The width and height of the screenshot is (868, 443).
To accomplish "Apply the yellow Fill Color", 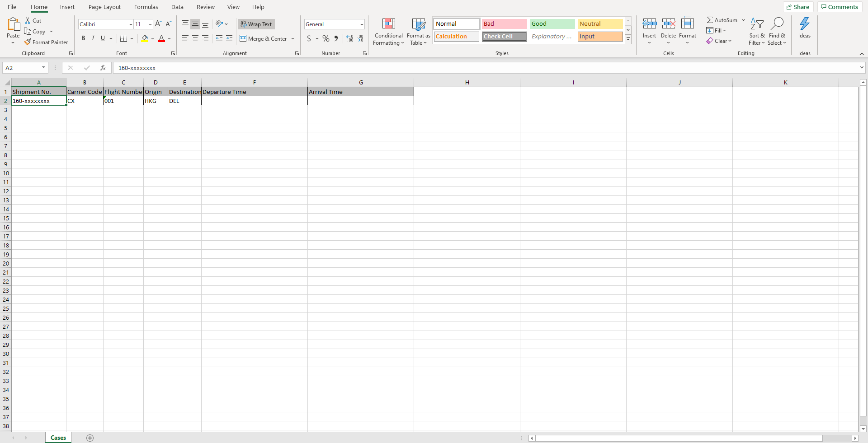I will click(x=145, y=38).
